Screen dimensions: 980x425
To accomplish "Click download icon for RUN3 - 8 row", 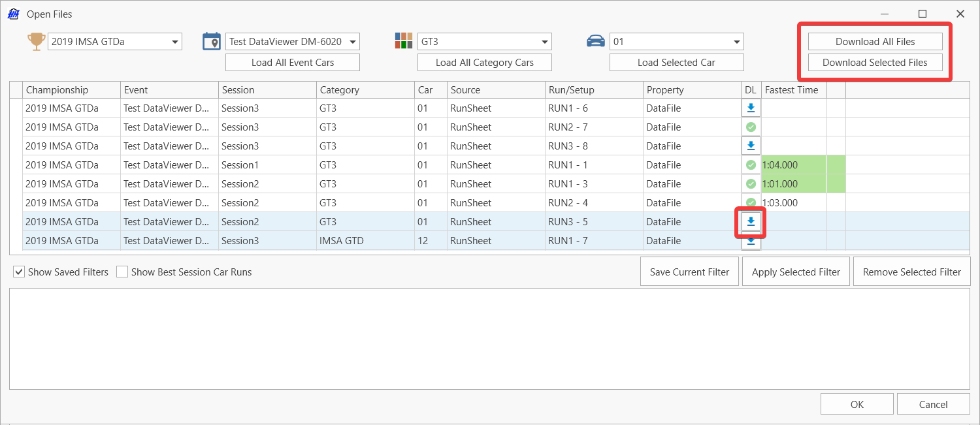I will click(751, 146).
